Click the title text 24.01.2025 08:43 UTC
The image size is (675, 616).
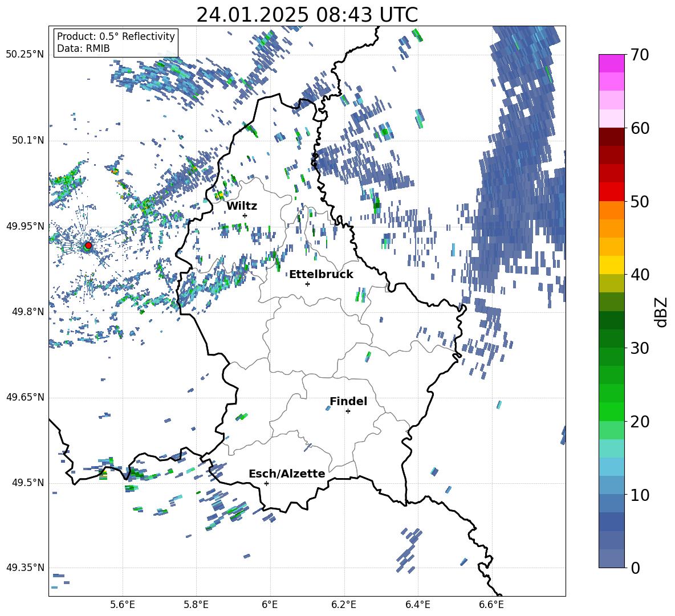tap(307, 15)
